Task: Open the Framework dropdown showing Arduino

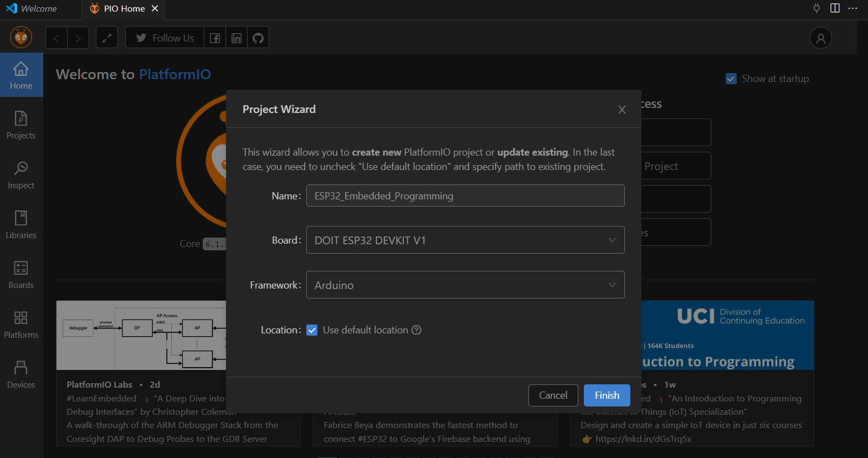Action: coord(465,285)
